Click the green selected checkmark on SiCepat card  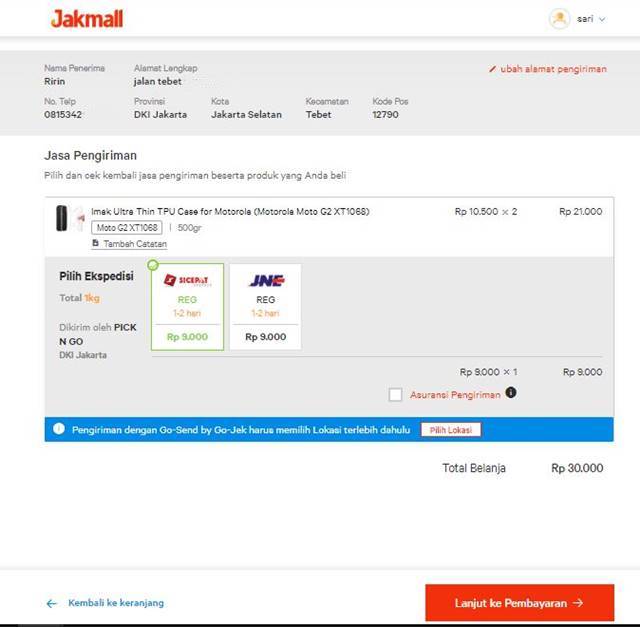pos(153,265)
